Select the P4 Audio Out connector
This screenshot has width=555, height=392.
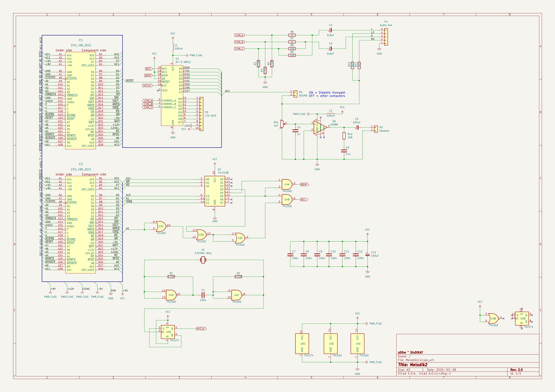[386, 37]
